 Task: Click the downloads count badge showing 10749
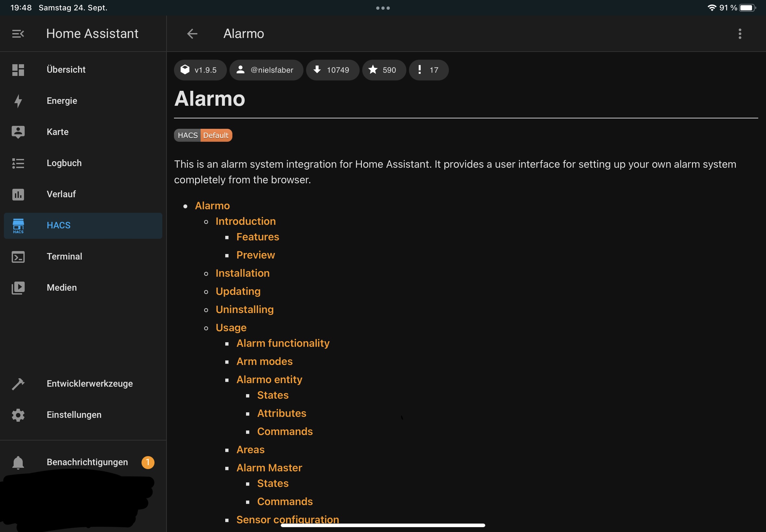click(332, 70)
